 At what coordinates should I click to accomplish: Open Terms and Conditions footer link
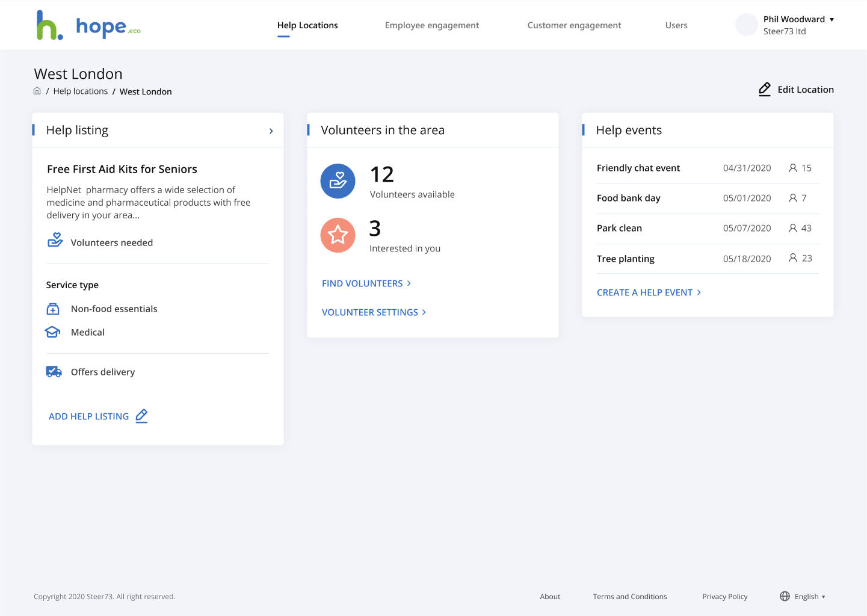tap(630, 597)
